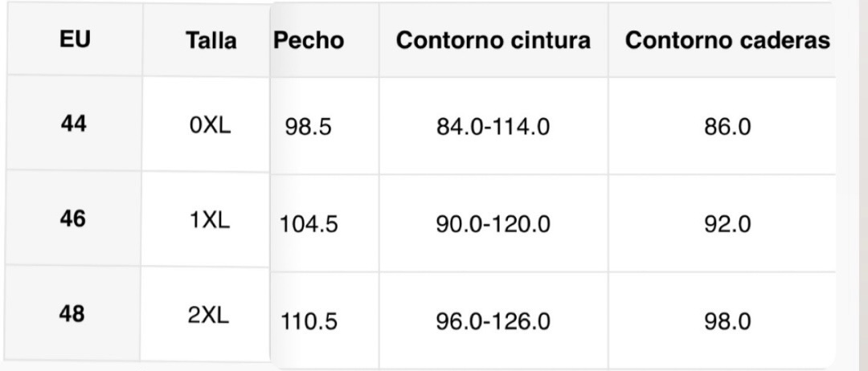Click the Pecho column header

[x=309, y=40]
